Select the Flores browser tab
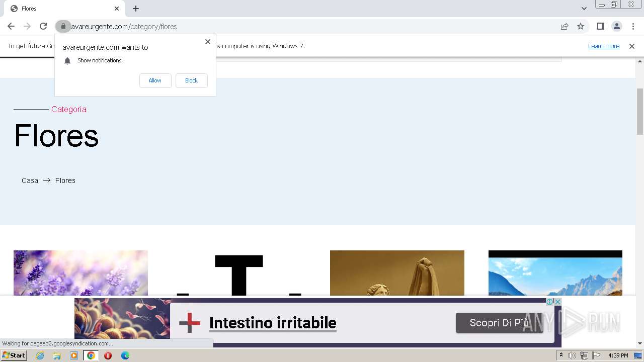This screenshot has width=644, height=362. (x=65, y=9)
